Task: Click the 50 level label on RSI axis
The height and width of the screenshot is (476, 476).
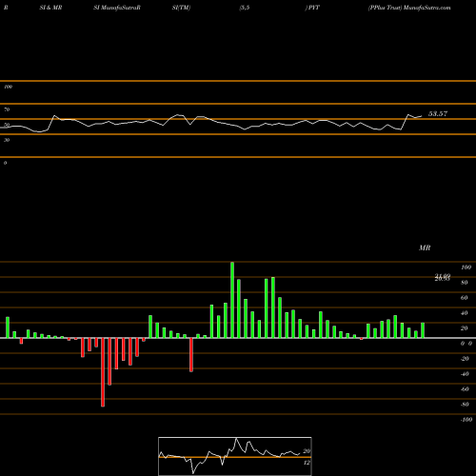Action: [x=7, y=125]
